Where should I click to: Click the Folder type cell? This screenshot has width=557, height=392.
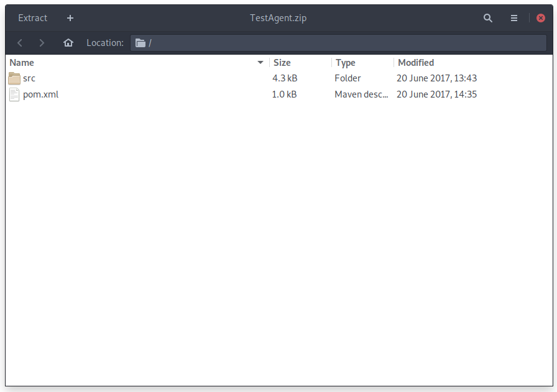[348, 78]
